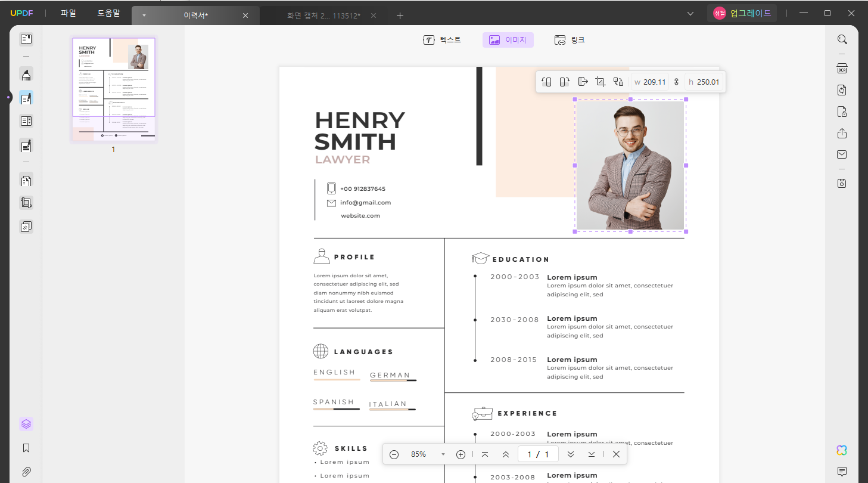Toggle the aspect ratio lock
Viewport: 868px width, 483px height.
pyautogui.click(x=677, y=82)
